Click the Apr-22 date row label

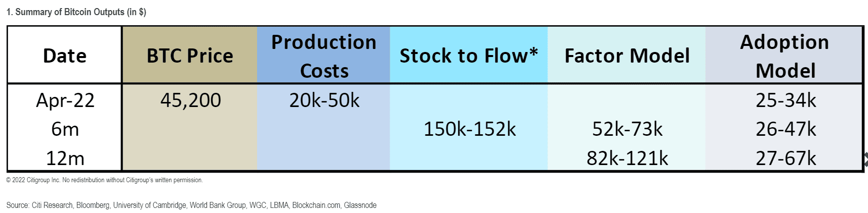click(65, 100)
